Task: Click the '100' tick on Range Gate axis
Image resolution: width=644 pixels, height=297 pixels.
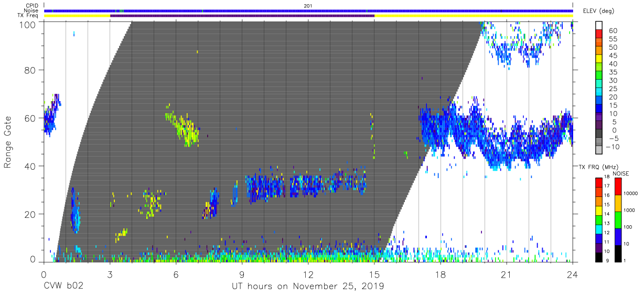Action: (x=28, y=24)
